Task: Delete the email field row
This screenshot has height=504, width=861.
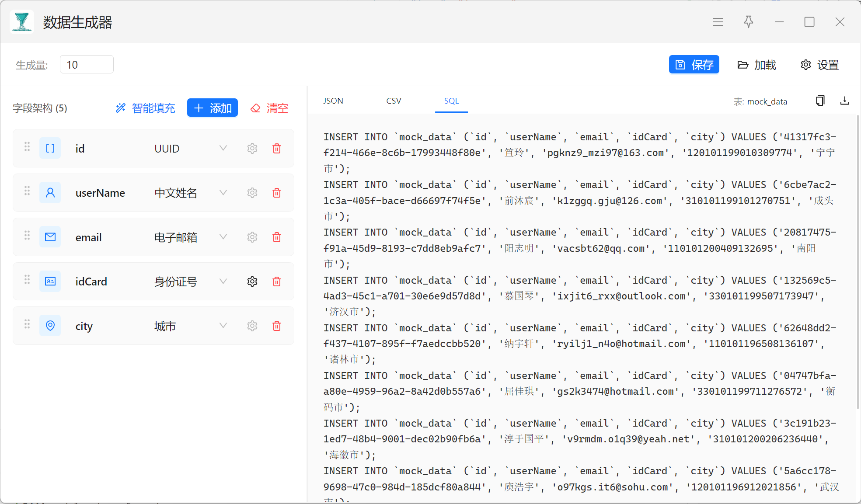Action: [276, 237]
